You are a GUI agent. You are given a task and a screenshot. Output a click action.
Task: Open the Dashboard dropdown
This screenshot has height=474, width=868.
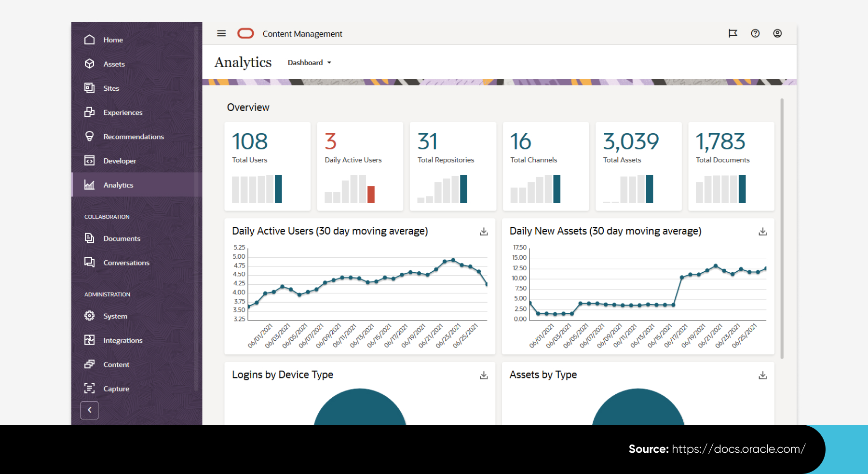point(309,62)
